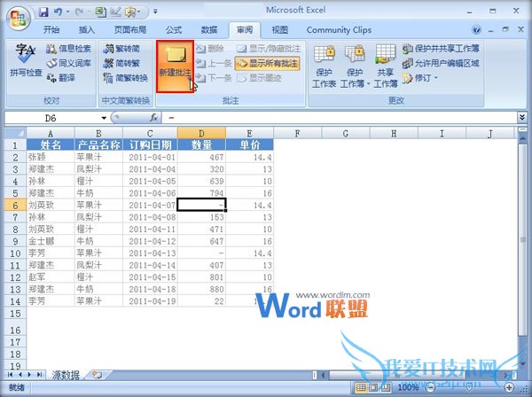Open Research information lookup

pos(68,49)
